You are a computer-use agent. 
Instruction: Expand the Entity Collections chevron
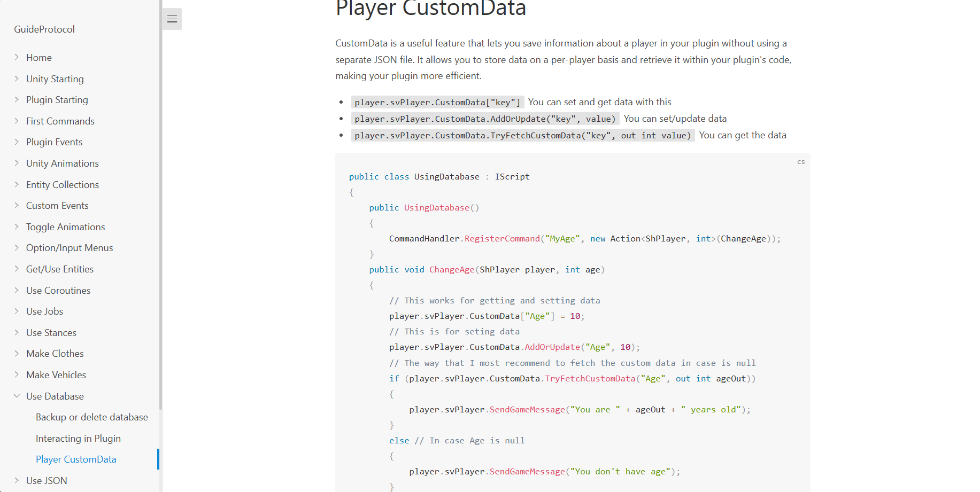click(17, 184)
